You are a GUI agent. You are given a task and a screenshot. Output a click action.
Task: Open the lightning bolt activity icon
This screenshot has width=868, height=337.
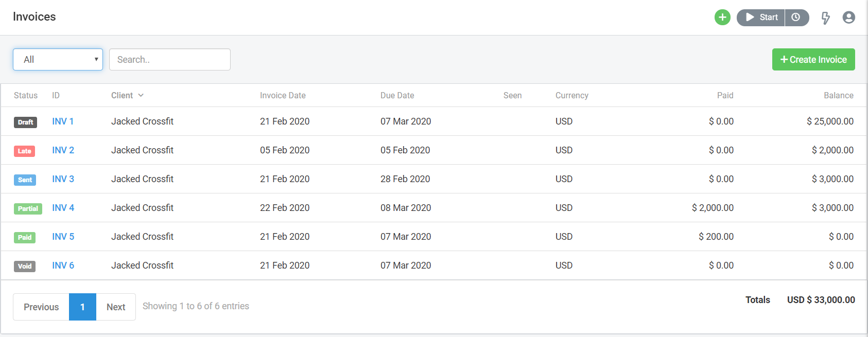826,18
